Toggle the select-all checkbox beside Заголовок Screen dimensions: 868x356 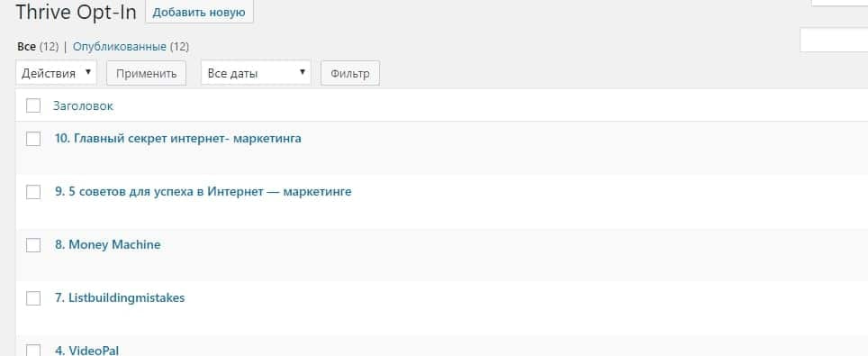(x=33, y=105)
